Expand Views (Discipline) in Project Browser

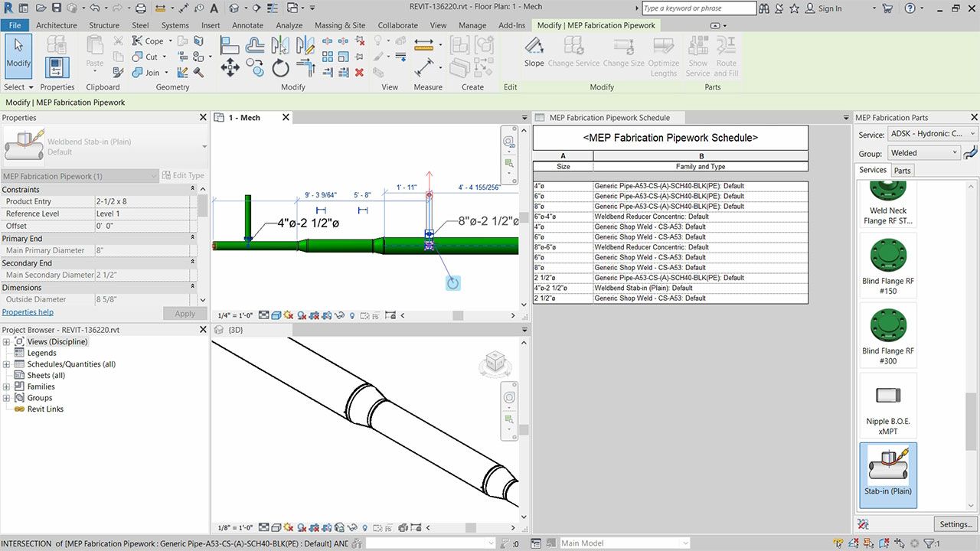point(6,342)
